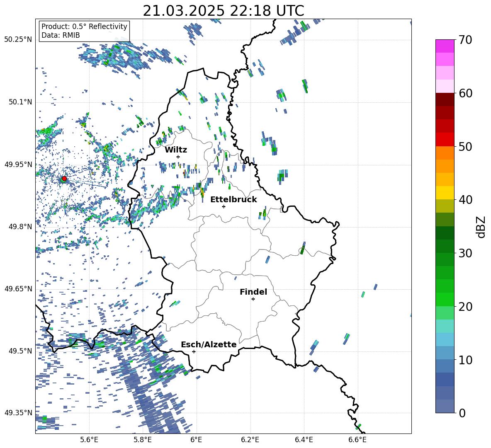The image size is (491, 448).
Task: Click the orange colorbar segment below 50
Action: [x=445, y=153]
